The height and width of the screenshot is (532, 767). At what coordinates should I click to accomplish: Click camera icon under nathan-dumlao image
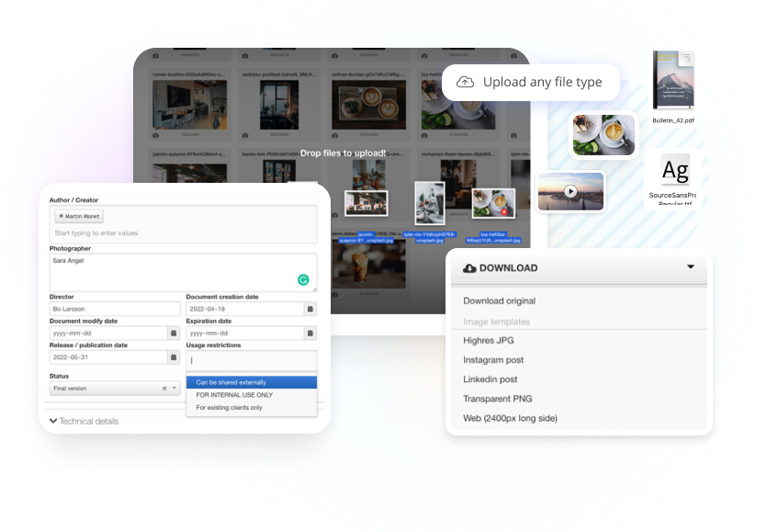pos(334,136)
